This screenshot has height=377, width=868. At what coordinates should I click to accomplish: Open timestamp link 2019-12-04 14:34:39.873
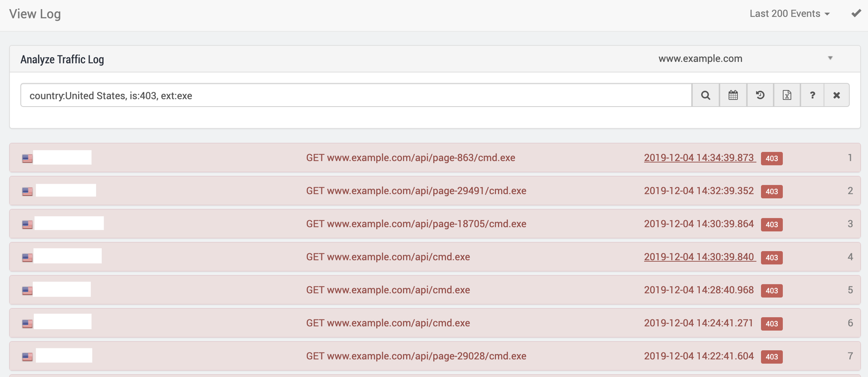699,157
